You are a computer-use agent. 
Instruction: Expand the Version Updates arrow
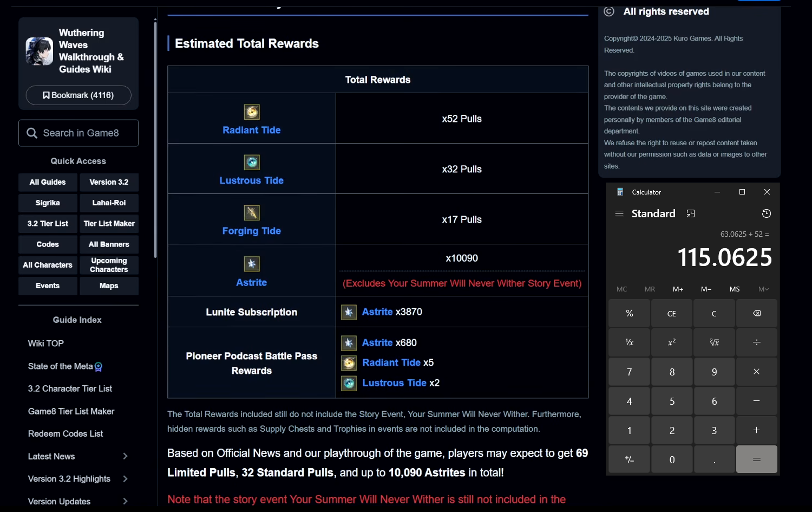pyautogui.click(x=125, y=502)
